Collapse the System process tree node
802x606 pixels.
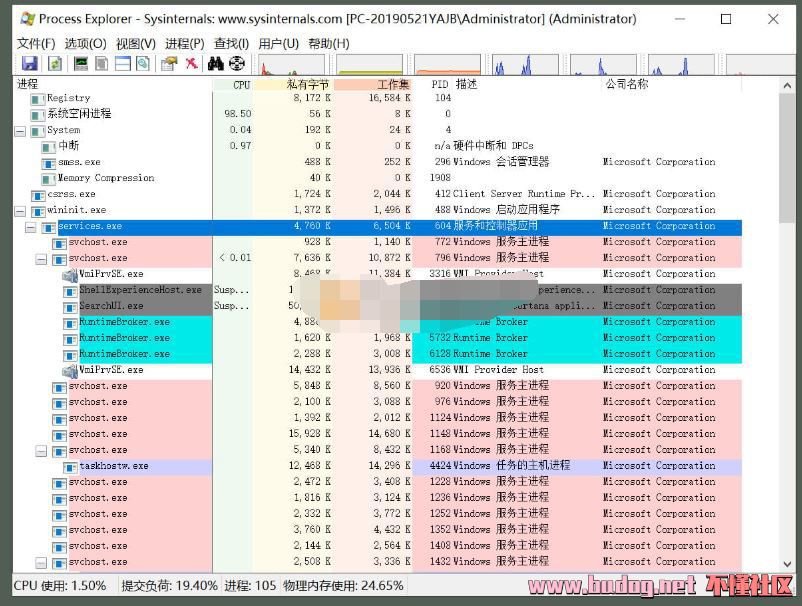point(20,131)
